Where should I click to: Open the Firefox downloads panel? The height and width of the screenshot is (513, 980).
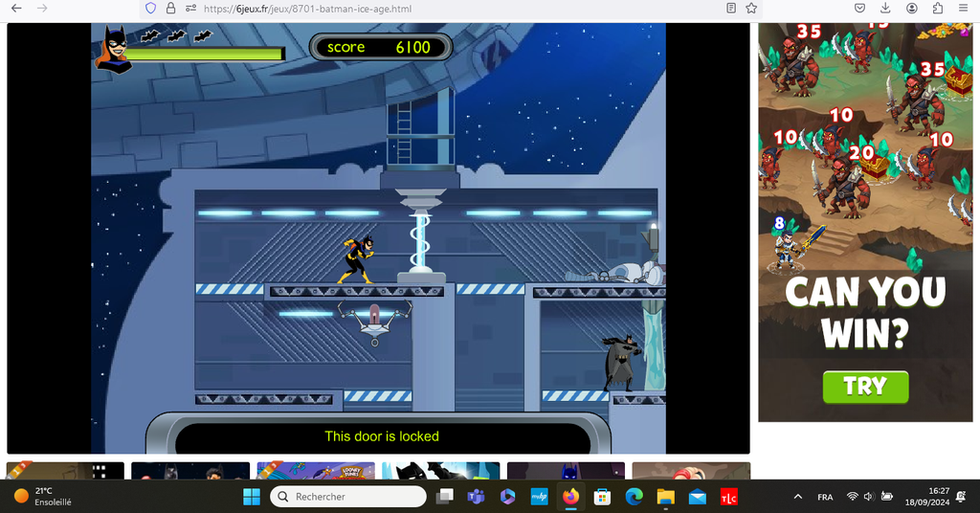point(885,8)
